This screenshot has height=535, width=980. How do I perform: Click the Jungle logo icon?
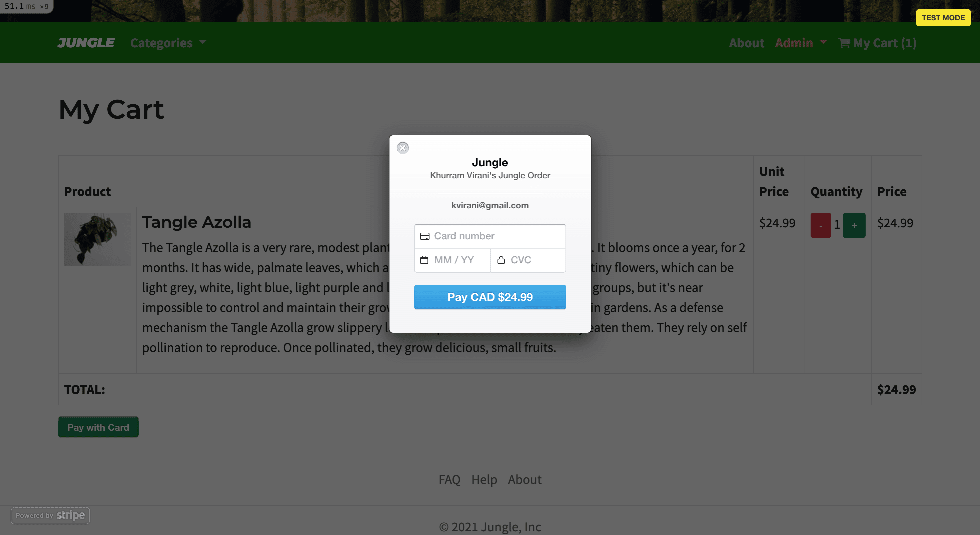pos(86,43)
